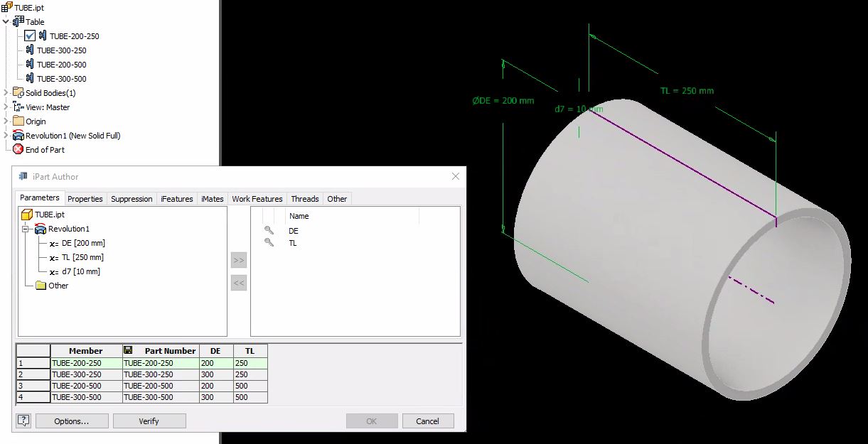The height and width of the screenshot is (444, 868).
Task: Toggle the TUBE-200-250 member checkbox
Action: pyautogui.click(x=30, y=36)
